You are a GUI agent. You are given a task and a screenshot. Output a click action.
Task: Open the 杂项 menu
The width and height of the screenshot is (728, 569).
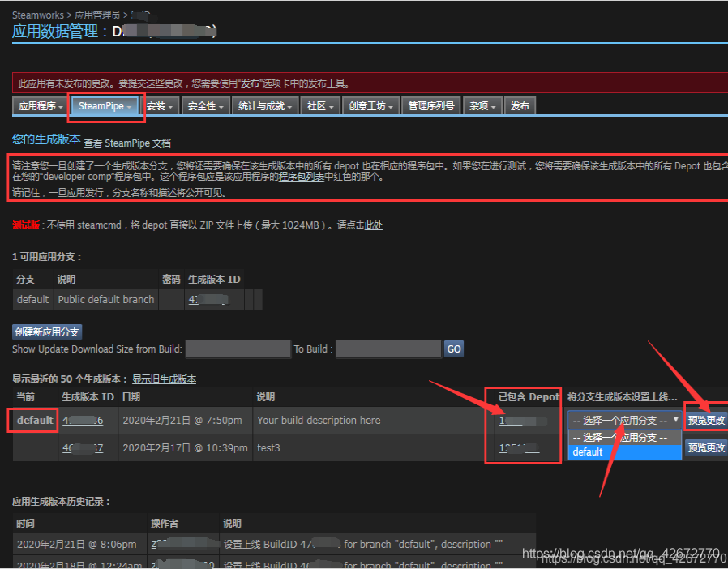tap(482, 106)
